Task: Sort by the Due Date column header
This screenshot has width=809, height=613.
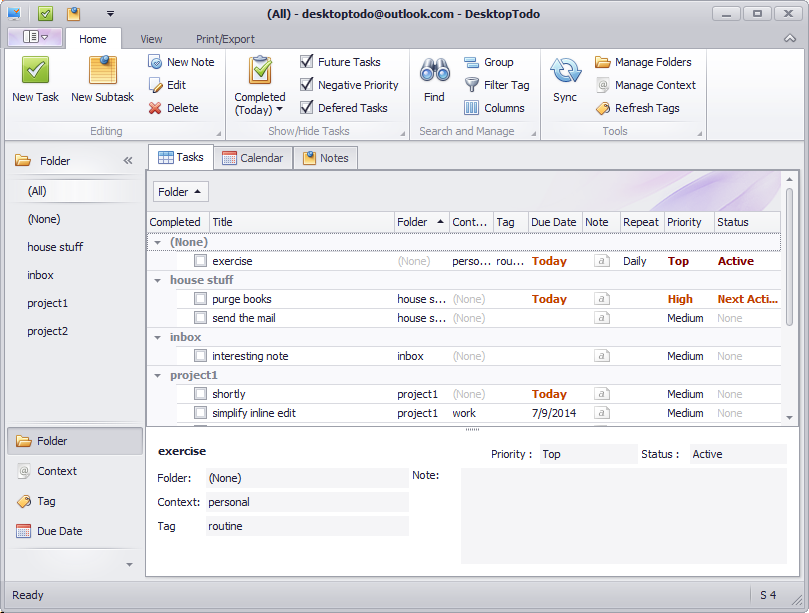Action: 555,222
